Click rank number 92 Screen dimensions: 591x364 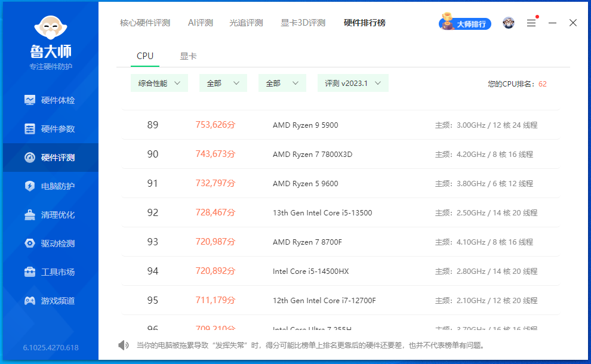[153, 213]
